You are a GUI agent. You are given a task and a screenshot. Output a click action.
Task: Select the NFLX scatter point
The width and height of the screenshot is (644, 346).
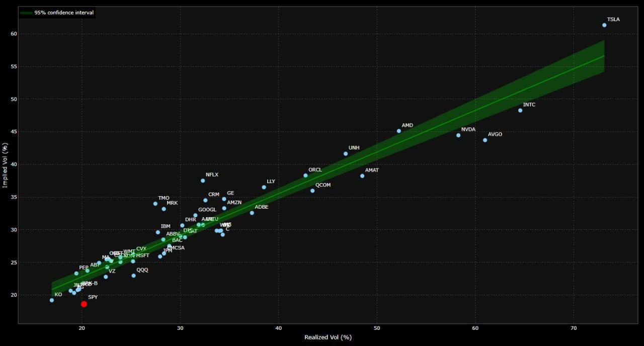(203, 181)
